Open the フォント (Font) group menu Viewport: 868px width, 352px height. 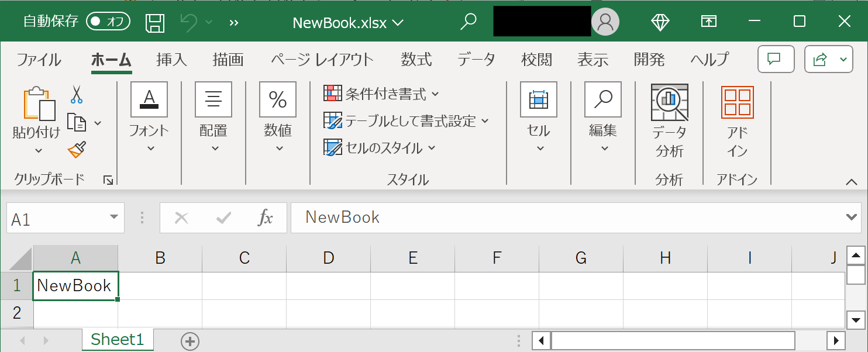pyautogui.click(x=149, y=117)
